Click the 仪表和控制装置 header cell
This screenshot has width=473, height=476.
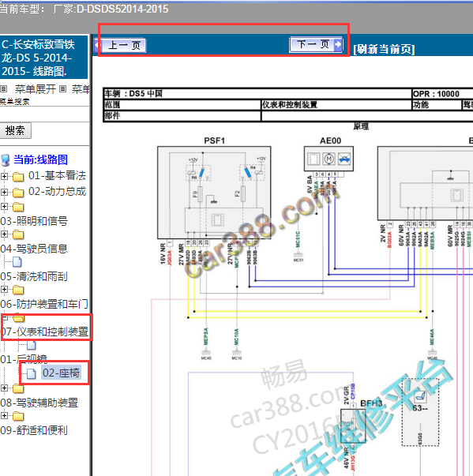(x=336, y=105)
